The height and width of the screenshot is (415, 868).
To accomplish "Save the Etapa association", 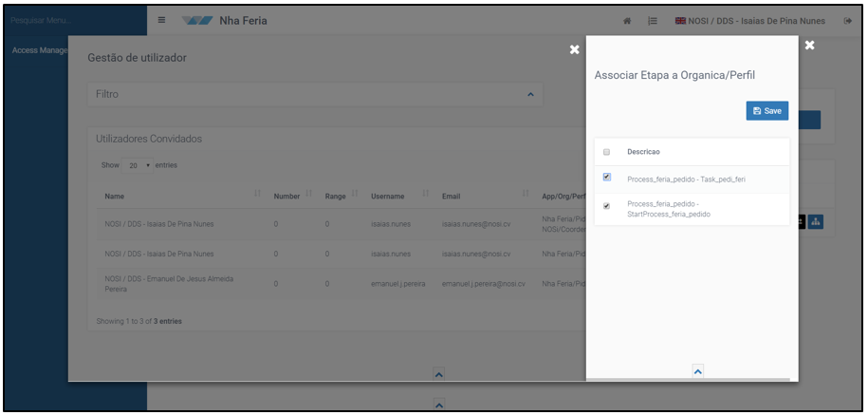I will click(x=766, y=111).
